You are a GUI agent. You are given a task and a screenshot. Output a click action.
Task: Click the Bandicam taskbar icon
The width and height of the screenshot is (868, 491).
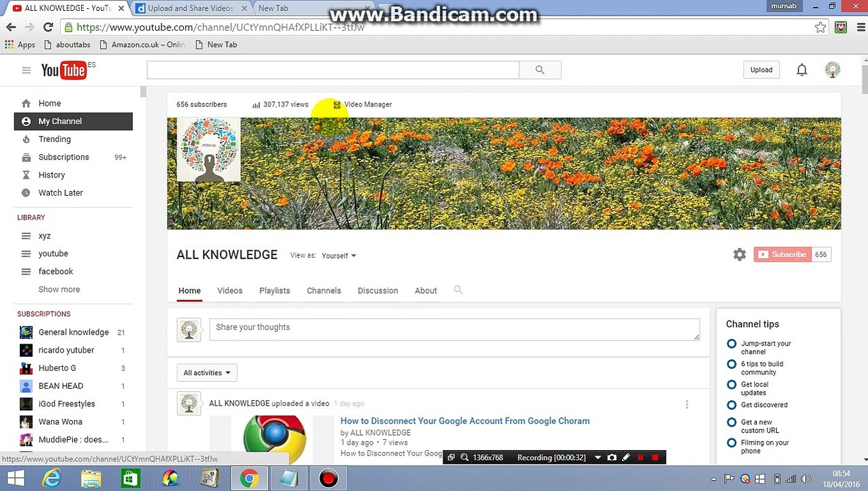pos(328,479)
